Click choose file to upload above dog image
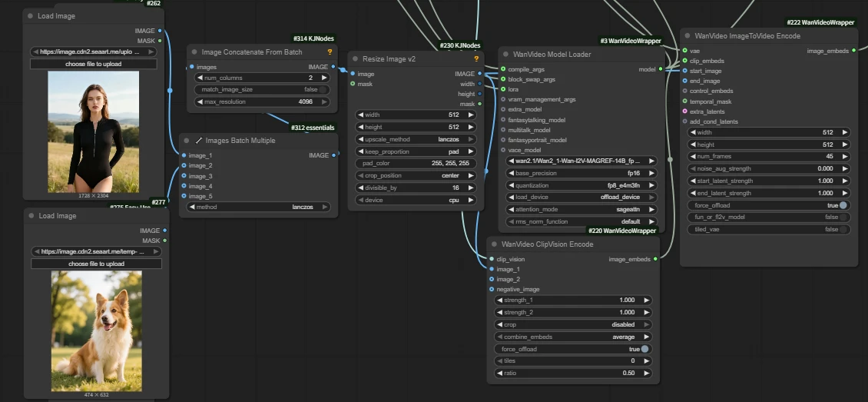This screenshot has width=868, height=402. [x=96, y=264]
